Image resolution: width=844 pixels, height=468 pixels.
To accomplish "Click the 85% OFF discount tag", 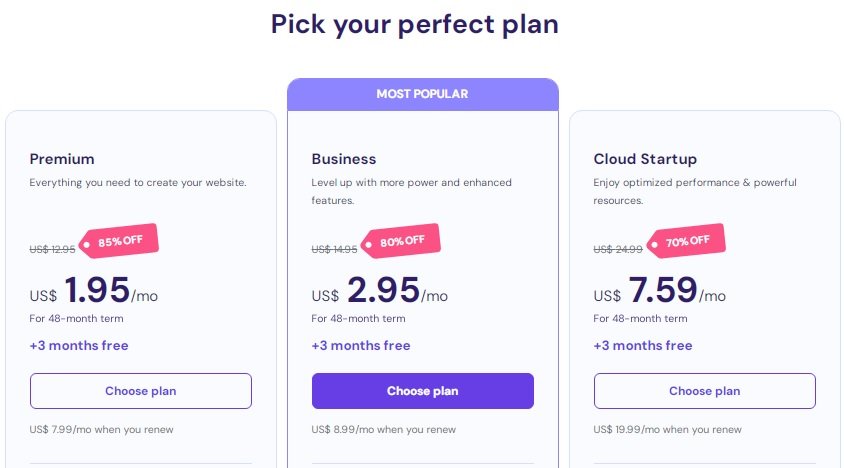I will point(119,241).
